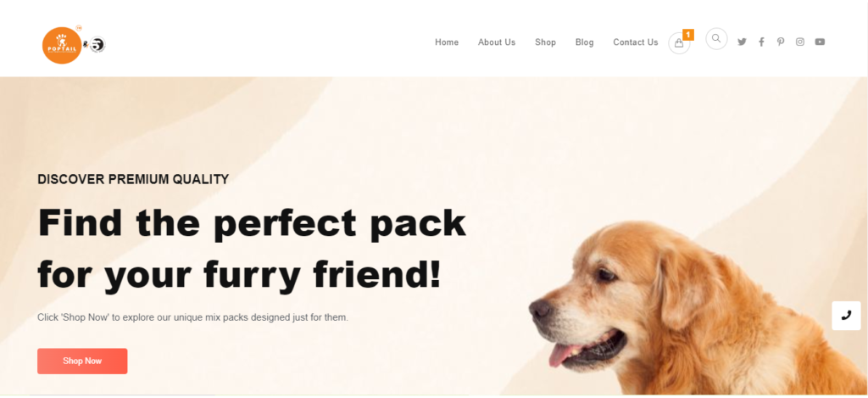
Task: Tap the floating phone call button
Action: 847,316
